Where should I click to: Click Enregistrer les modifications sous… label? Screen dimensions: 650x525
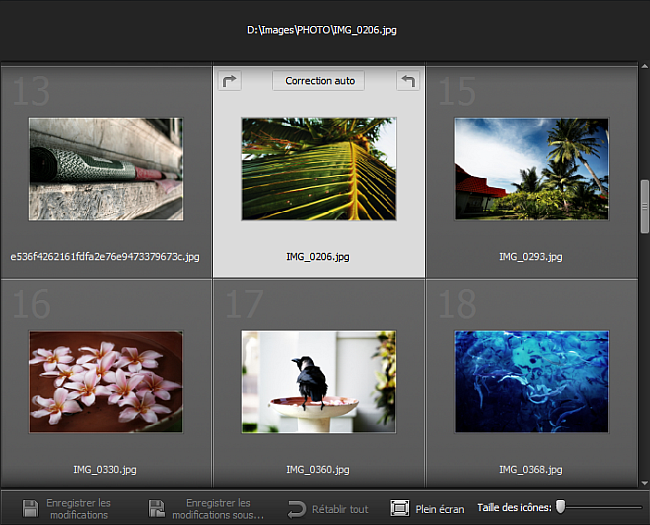[218, 509]
